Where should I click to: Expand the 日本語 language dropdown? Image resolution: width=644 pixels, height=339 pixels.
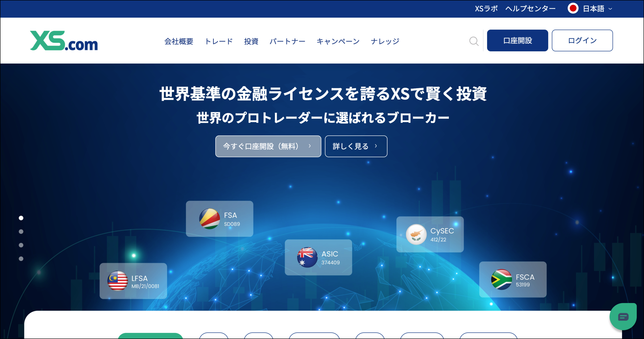tap(596, 8)
